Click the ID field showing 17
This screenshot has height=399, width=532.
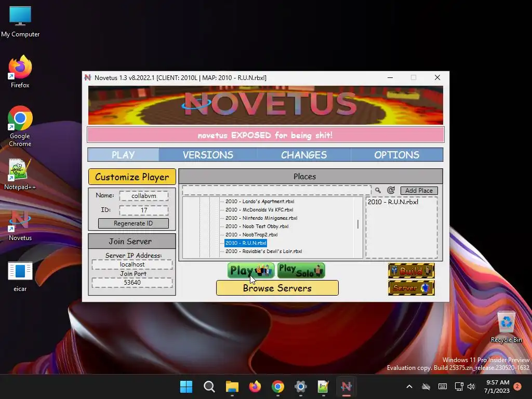coord(144,210)
